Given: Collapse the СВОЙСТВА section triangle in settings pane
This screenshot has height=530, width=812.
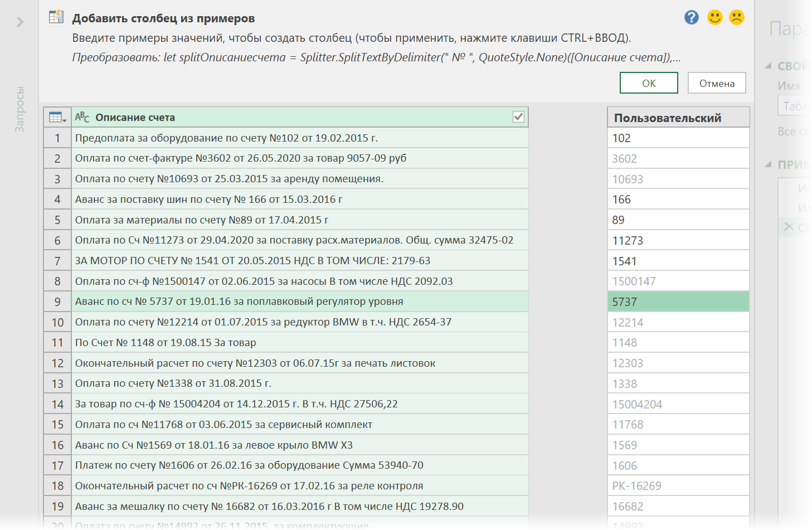Looking at the screenshot, I should (x=769, y=66).
